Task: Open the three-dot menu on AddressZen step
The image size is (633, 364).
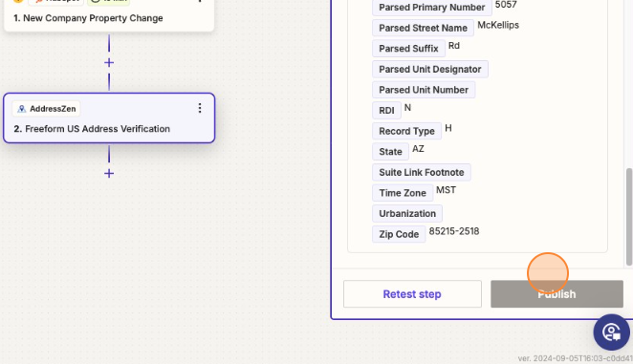Action: tap(200, 108)
